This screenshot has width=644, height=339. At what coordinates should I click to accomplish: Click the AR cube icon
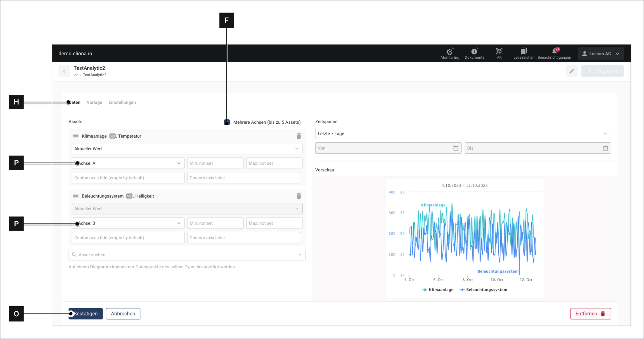[499, 51]
